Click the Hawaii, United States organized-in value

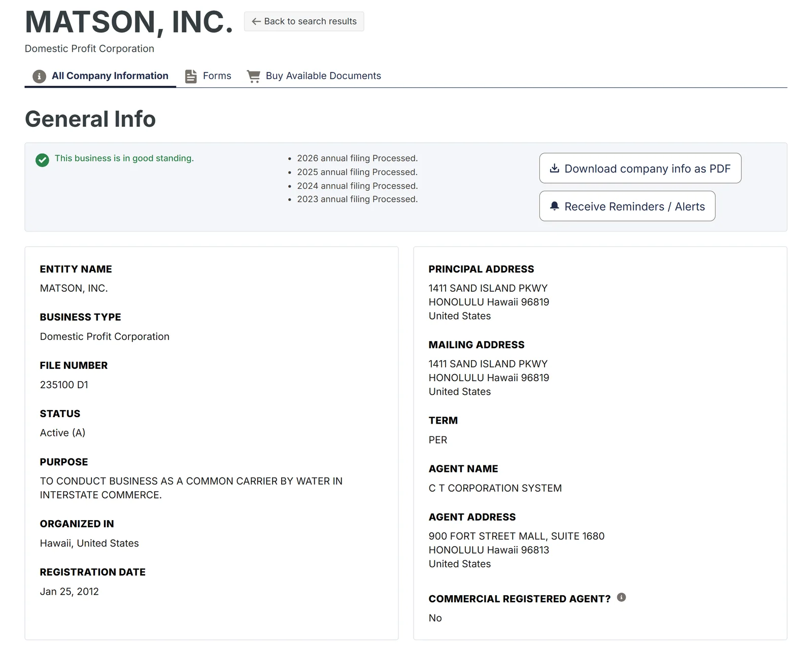pos(89,543)
